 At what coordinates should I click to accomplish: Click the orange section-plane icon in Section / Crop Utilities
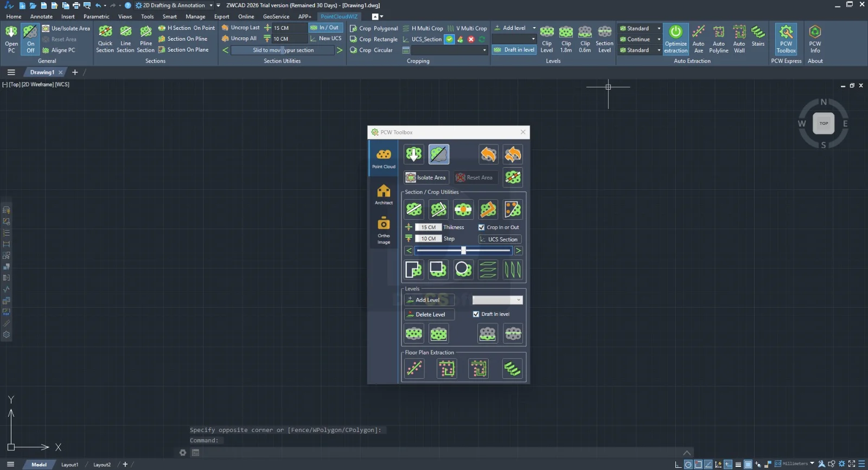click(488, 209)
